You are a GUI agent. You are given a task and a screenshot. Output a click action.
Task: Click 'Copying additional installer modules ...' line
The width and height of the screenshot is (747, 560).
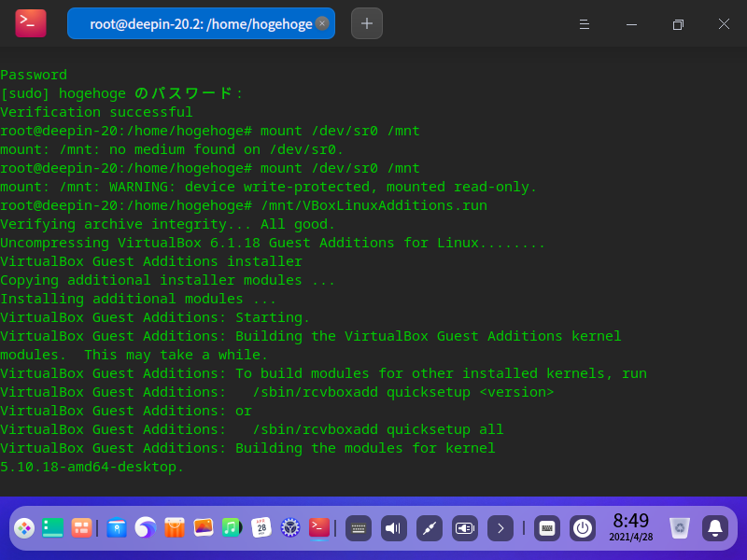(x=168, y=280)
